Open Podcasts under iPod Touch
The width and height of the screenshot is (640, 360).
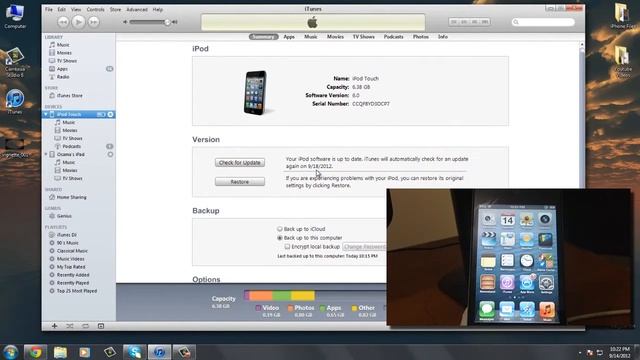click(x=71, y=146)
